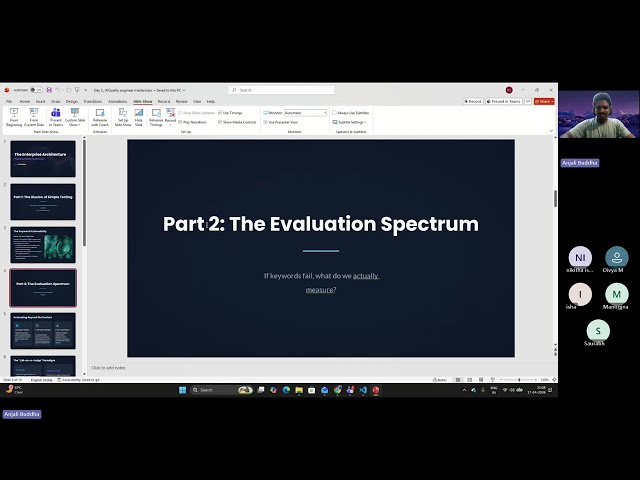
Task: Click the Save icon in title bar
Action: point(49,90)
